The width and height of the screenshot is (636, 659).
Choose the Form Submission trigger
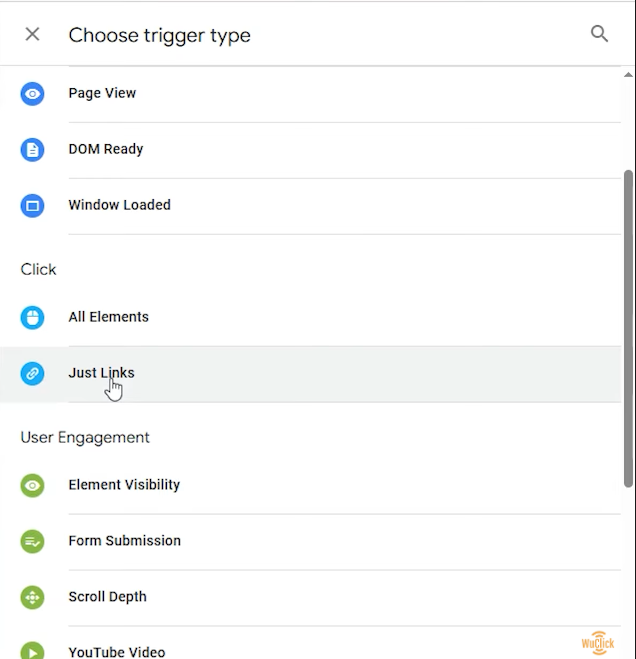pos(311,542)
